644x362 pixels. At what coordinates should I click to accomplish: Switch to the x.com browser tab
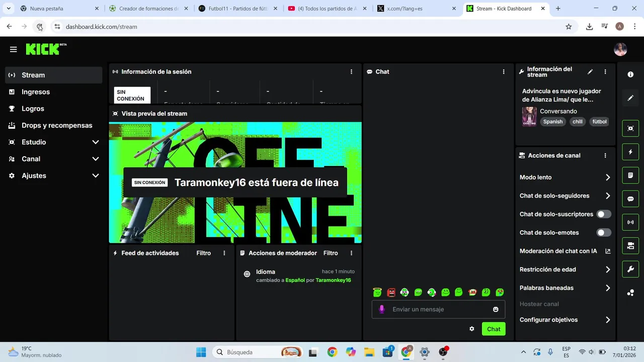[416, 9]
